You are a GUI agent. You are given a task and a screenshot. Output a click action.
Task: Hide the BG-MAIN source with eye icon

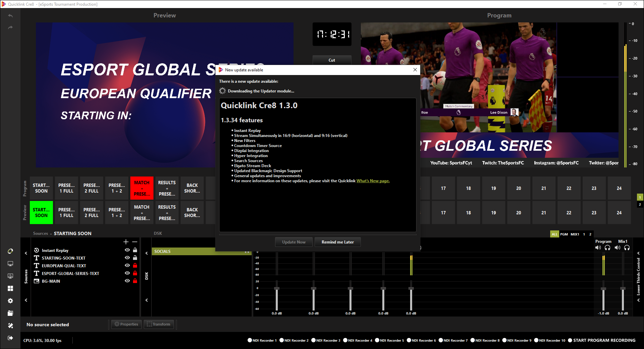click(127, 281)
